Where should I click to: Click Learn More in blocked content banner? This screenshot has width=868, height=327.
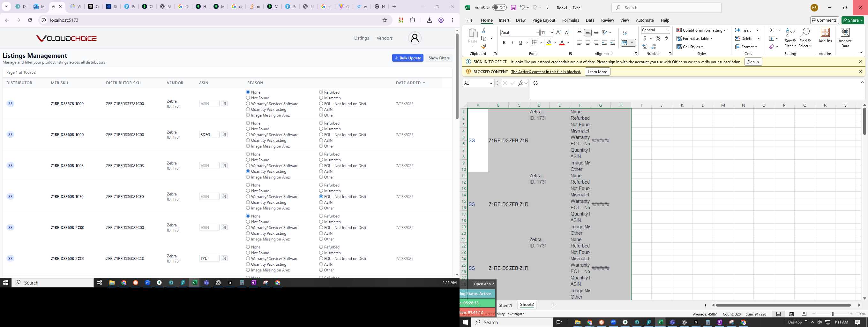(597, 72)
